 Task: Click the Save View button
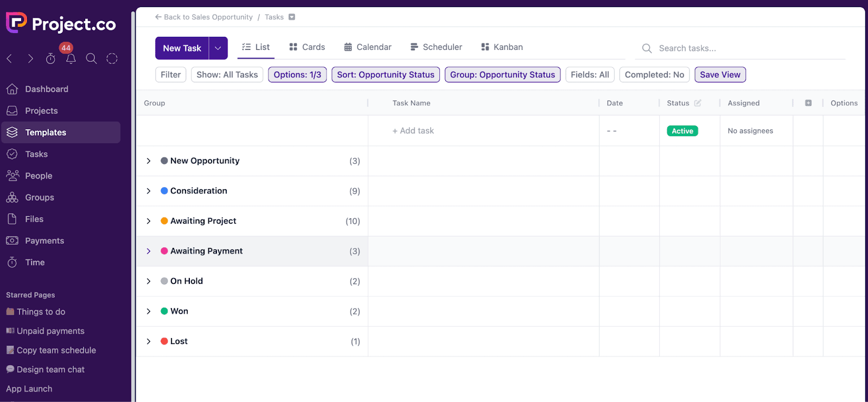click(x=719, y=75)
